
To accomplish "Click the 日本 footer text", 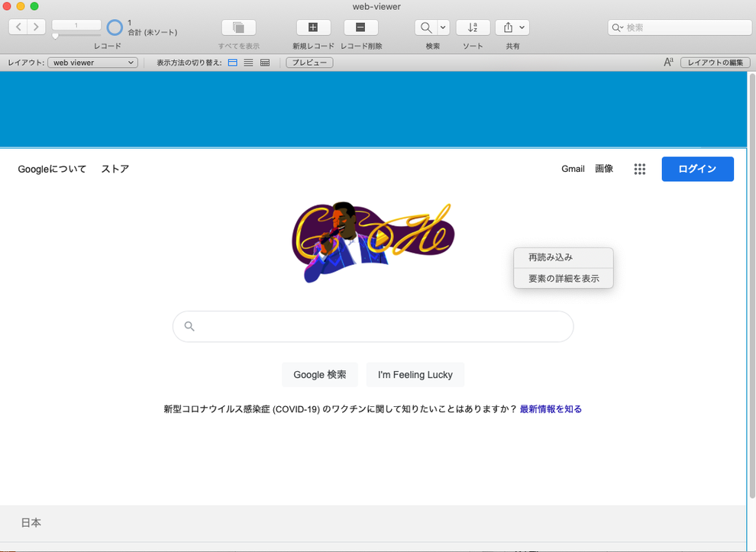I will click(31, 522).
